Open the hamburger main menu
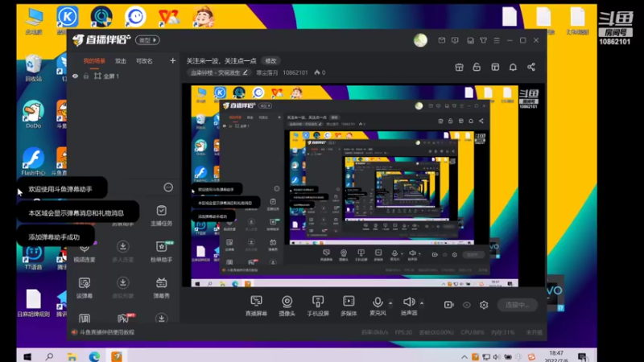The image size is (644, 362). pyautogui.click(x=497, y=40)
